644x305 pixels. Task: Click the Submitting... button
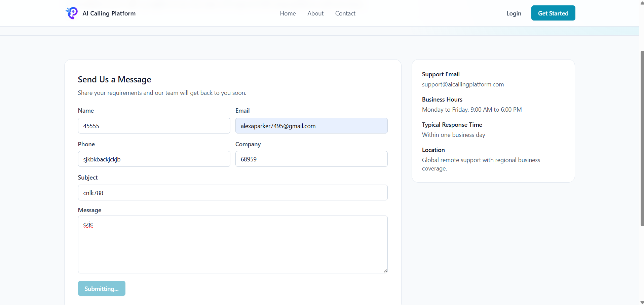(x=102, y=289)
